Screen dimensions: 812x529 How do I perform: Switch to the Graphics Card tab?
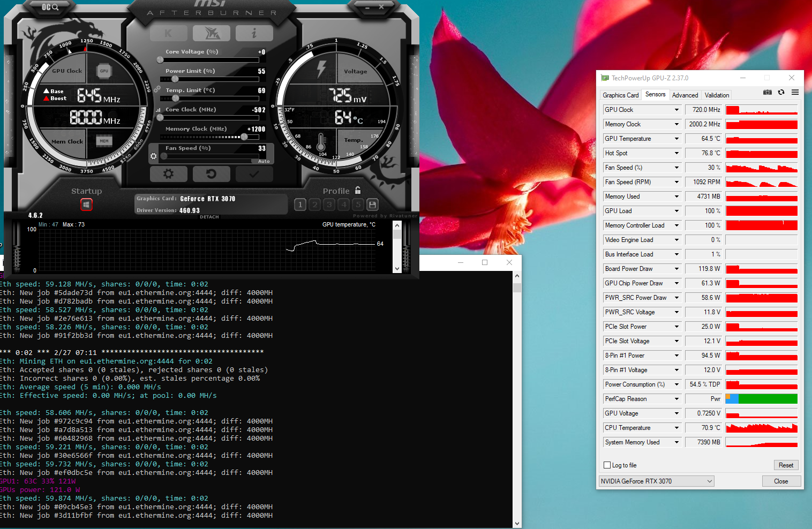[x=620, y=95]
